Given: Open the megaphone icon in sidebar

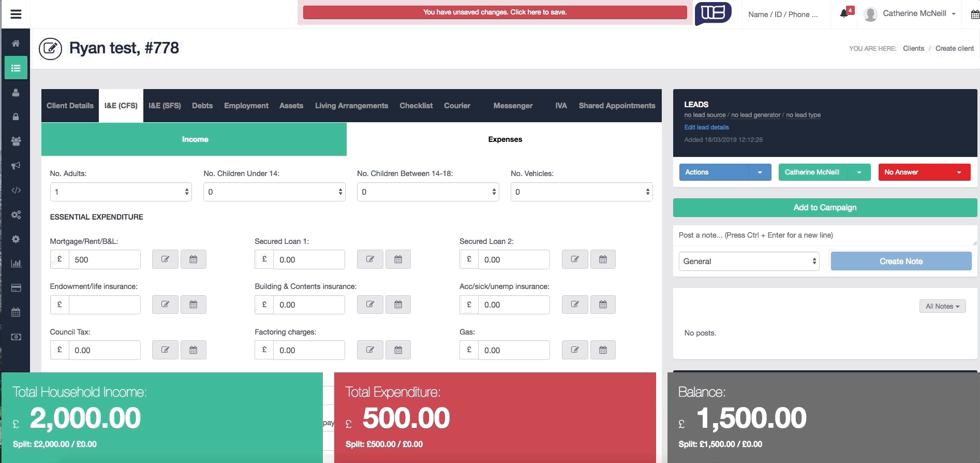Looking at the screenshot, I should pos(16,166).
